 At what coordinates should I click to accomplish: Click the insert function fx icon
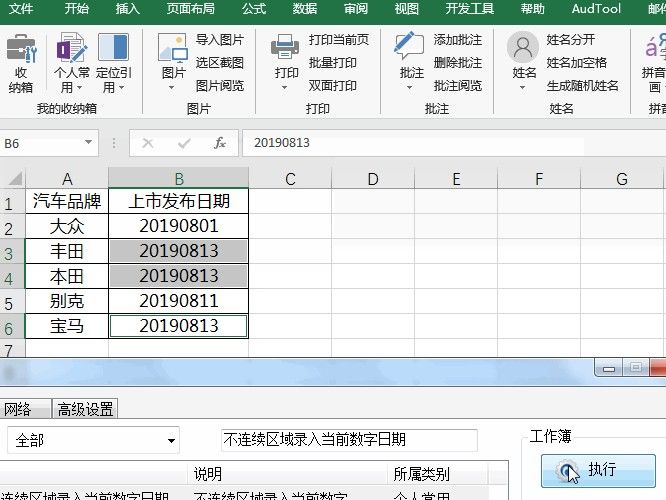(220, 143)
